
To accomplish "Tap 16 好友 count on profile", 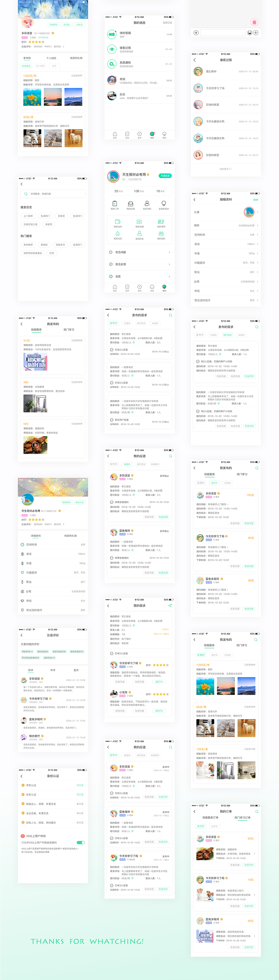I will [x=160, y=191].
